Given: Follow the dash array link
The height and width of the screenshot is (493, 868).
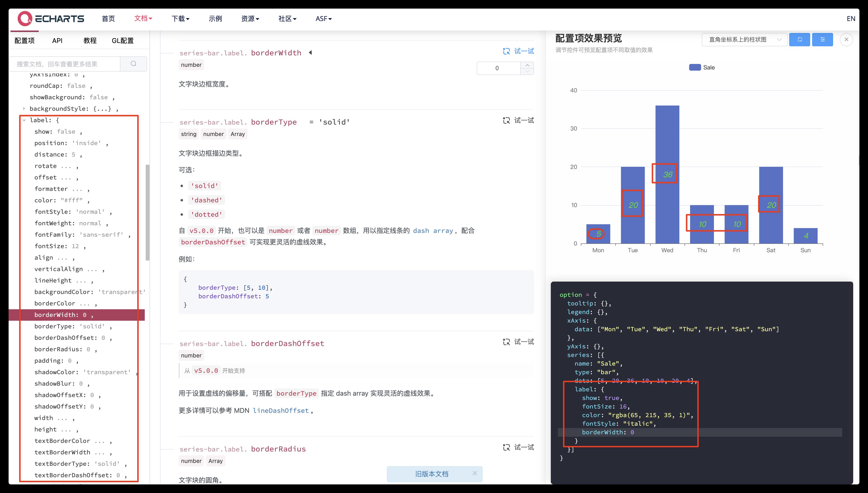Looking at the screenshot, I should [x=433, y=231].
